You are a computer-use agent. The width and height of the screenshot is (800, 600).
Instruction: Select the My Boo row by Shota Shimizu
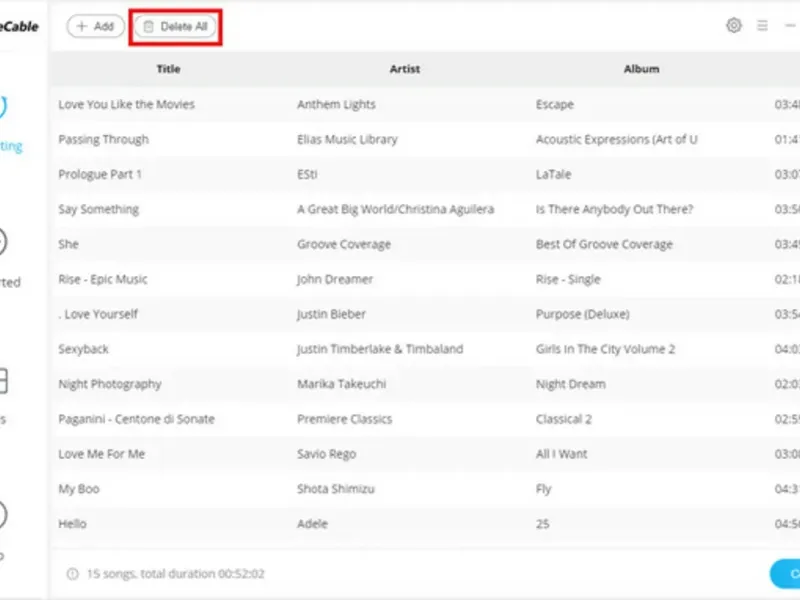pyautogui.click(x=426, y=489)
